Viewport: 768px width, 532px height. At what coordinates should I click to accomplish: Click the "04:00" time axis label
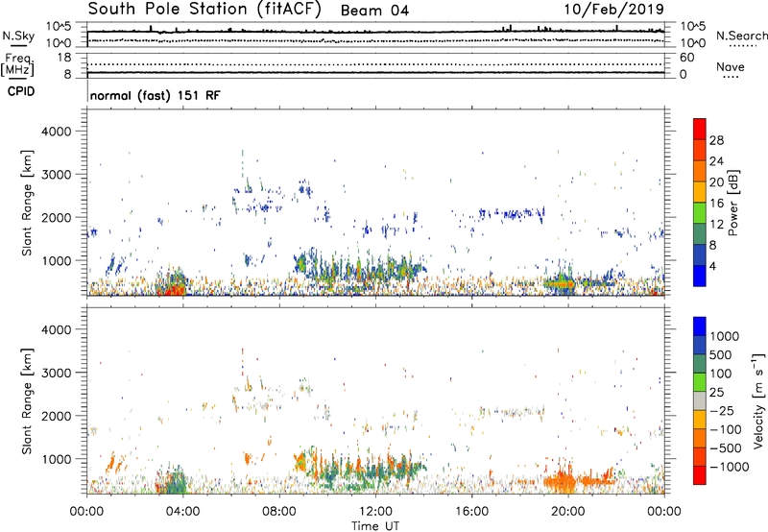[x=182, y=512]
